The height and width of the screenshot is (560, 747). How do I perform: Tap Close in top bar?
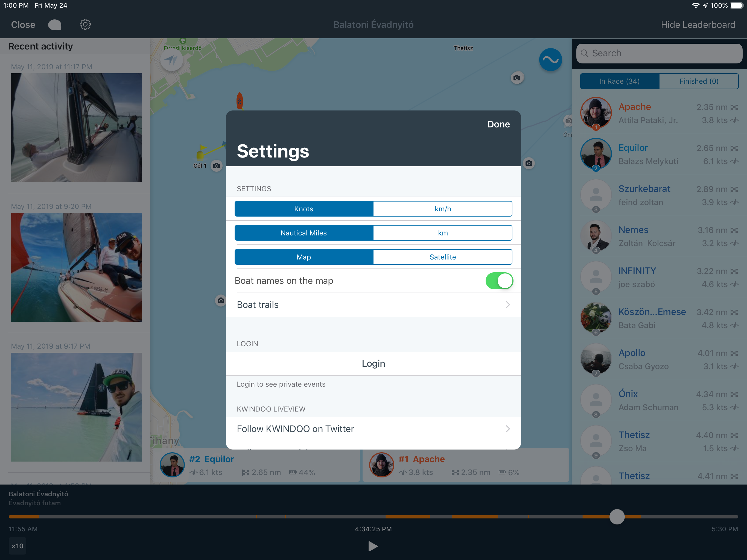pyautogui.click(x=23, y=25)
